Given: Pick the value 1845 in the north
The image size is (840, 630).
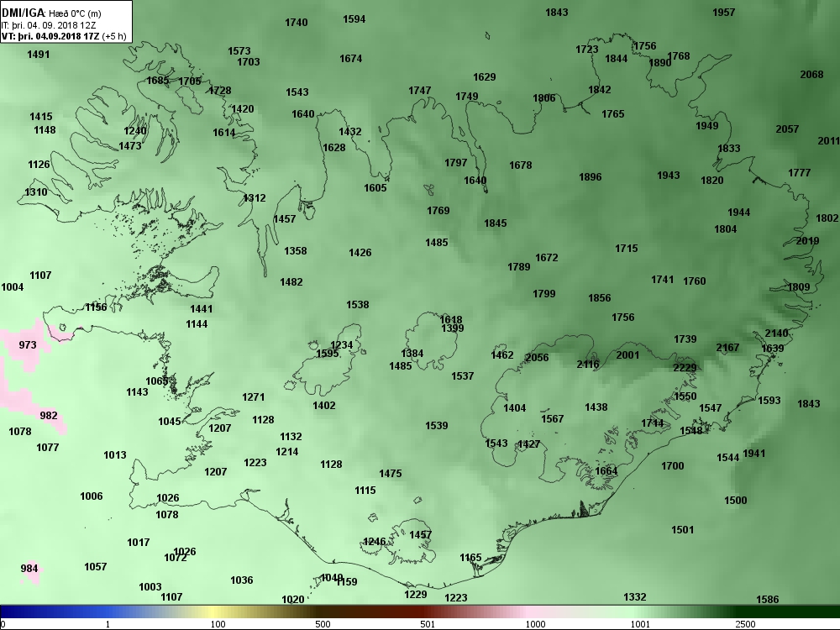Looking at the screenshot, I should 496,223.
